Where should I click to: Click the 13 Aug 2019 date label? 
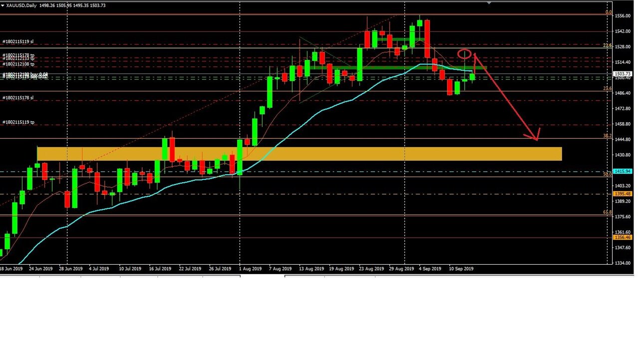pos(311,269)
